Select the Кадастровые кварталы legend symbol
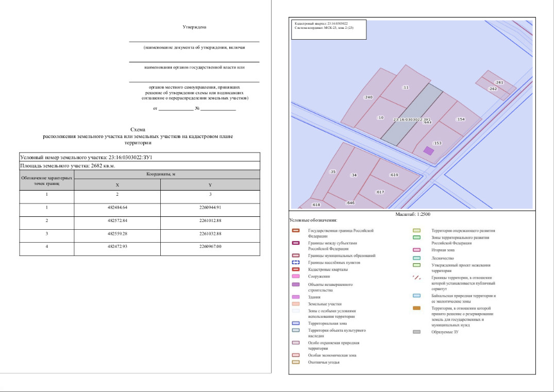This screenshot has height=392, width=554. pyautogui.click(x=296, y=269)
